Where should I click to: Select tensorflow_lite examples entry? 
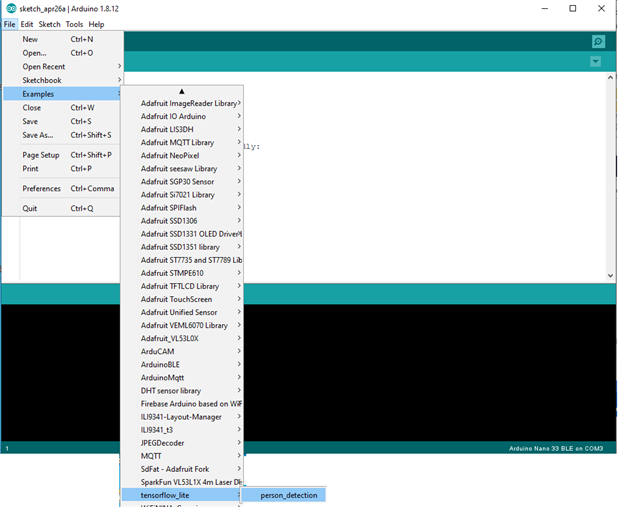(182, 495)
